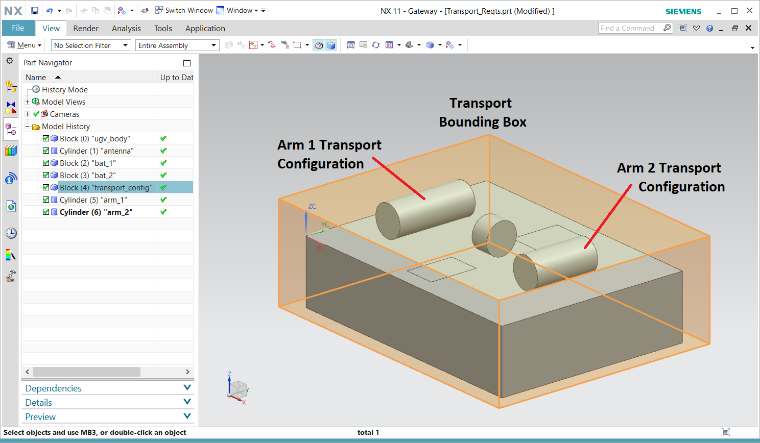The width and height of the screenshot is (760, 443).
Task: Switch to the Render ribbon tab
Action: pos(86,28)
